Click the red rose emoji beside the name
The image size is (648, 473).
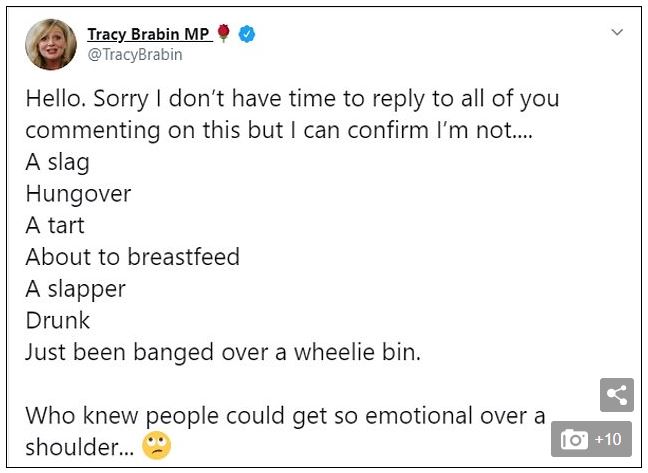224,34
